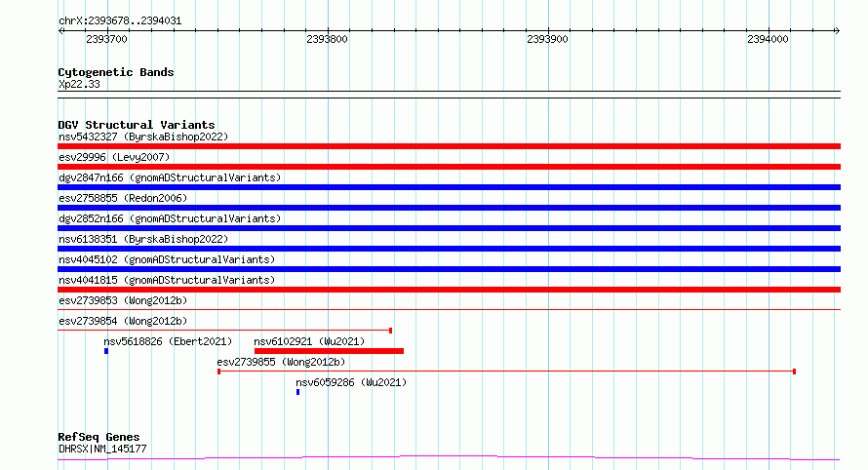Click the blue bar under nsv6138351
The width and height of the screenshot is (868, 470).
[x=449, y=249]
